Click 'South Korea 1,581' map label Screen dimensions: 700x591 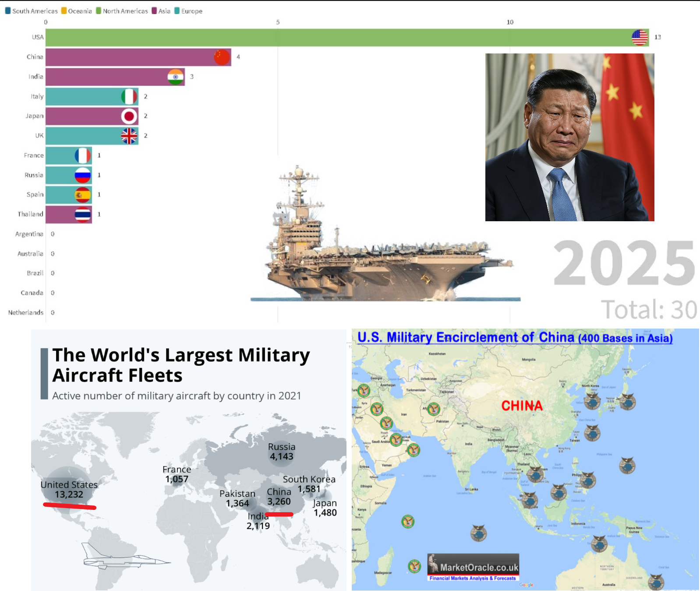(x=309, y=484)
